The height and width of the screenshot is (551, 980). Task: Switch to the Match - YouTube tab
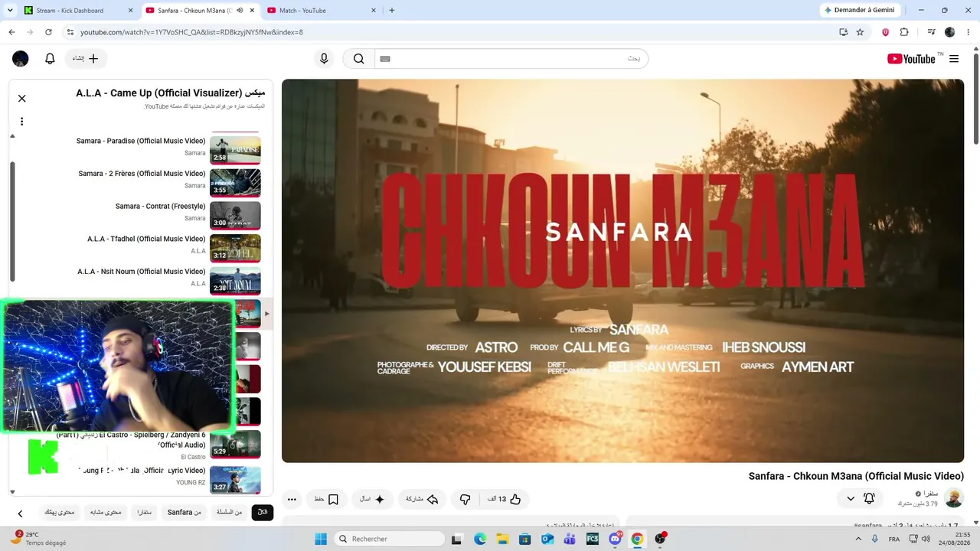pyautogui.click(x=321, y=11)
